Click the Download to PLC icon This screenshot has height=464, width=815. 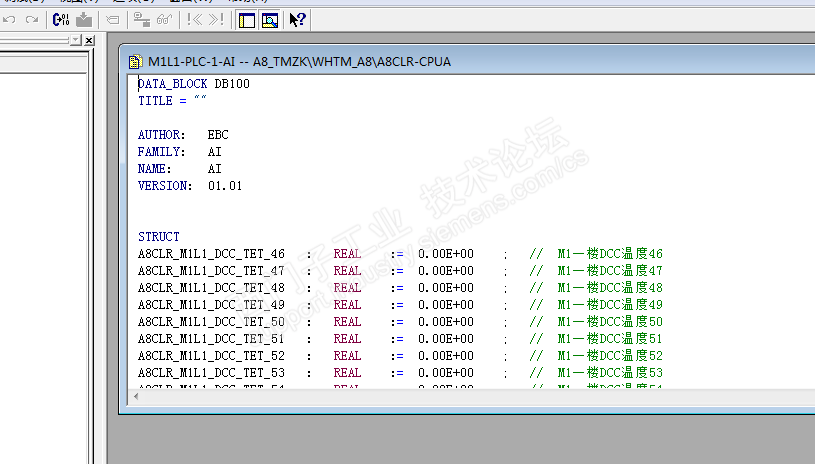click(84, 20)
